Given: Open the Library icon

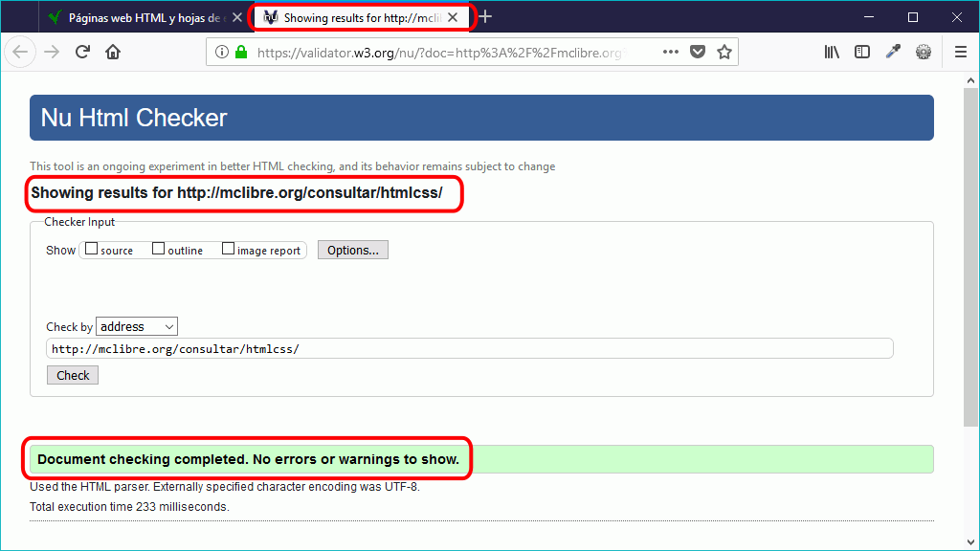Looking at the screenshot, I should (x=832, y=52).
